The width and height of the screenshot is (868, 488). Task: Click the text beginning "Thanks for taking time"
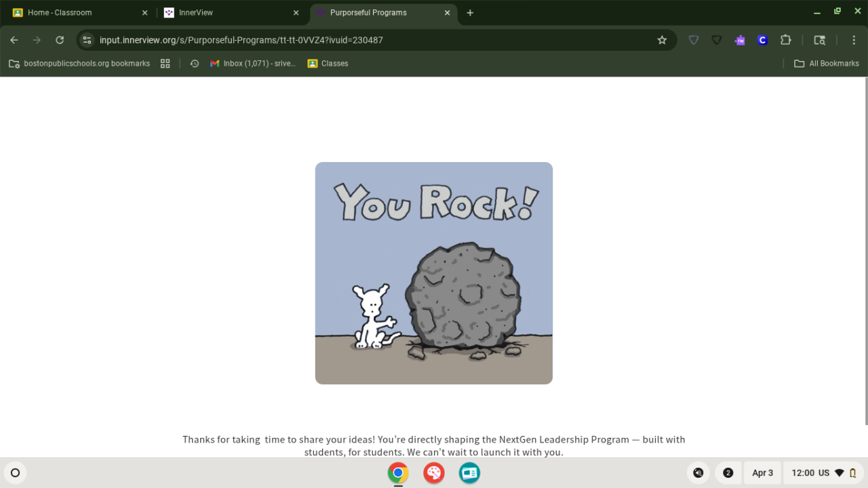[x=434, y=446]
